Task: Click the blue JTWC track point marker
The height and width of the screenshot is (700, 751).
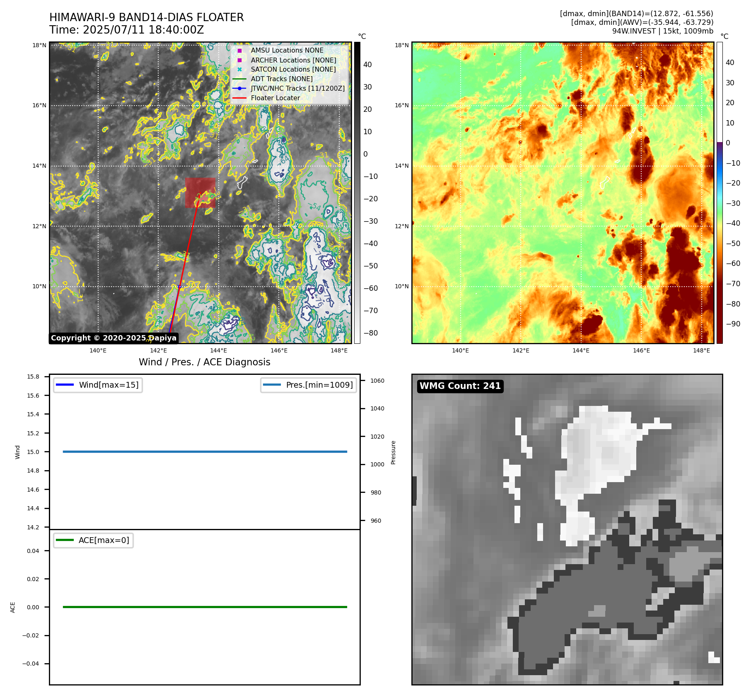Action: pyautogui.click(x=179, y=286)
